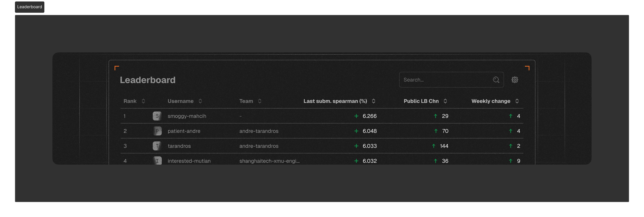Click interested-mutian's I avatar icon
Image resolution: width=644 pixels, height=217 pixels.
point(157,161)
